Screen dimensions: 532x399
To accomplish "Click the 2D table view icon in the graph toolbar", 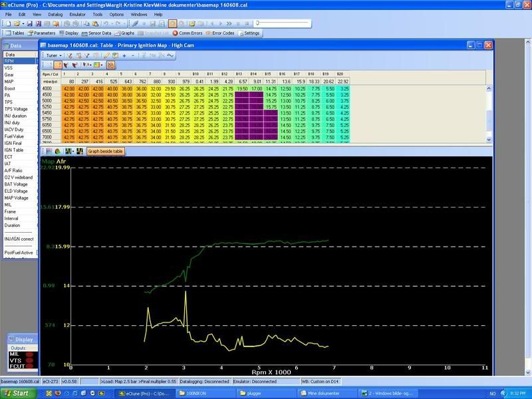I will tap(49, 152).
